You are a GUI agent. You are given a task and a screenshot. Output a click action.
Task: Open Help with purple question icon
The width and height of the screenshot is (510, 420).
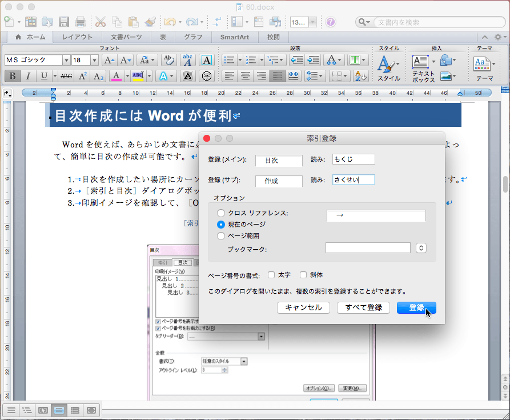331,22
